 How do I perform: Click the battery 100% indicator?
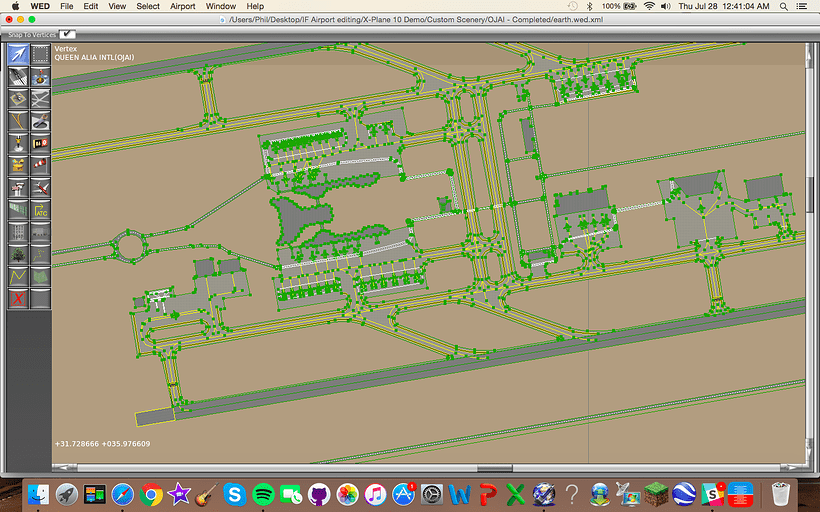pyautogui.click(x=619, y=6)
